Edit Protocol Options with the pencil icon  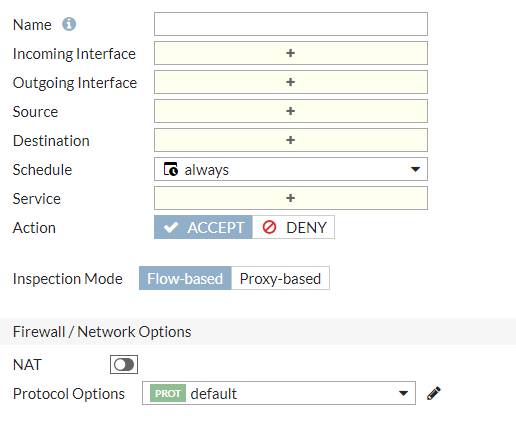(x=434, y=393)
